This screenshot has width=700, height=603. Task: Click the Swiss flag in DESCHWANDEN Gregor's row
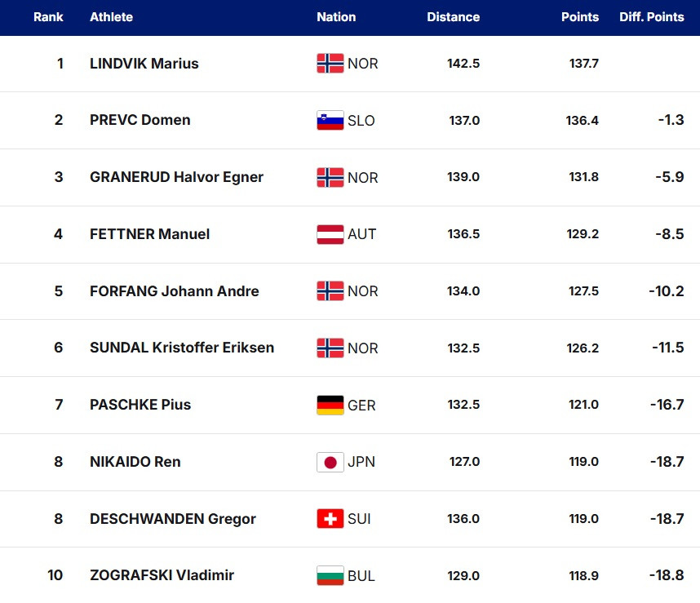[x=330, y=519]
